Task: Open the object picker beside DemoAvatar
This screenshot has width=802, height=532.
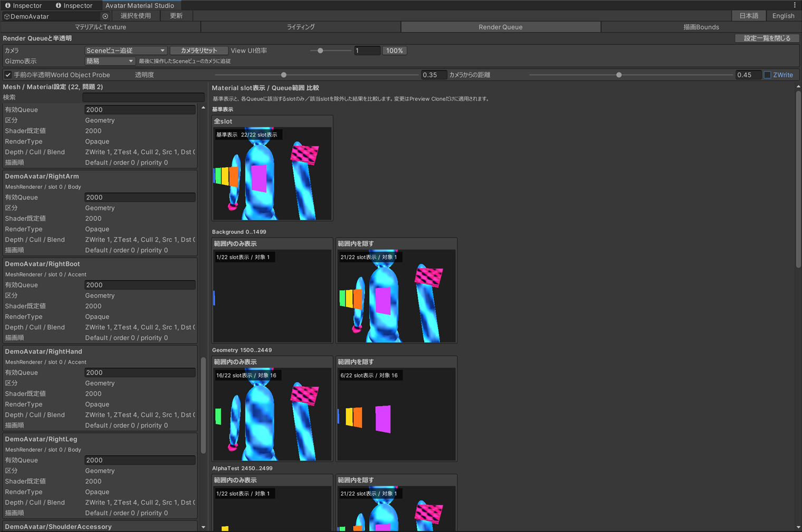Action: (x=105, y=16)
